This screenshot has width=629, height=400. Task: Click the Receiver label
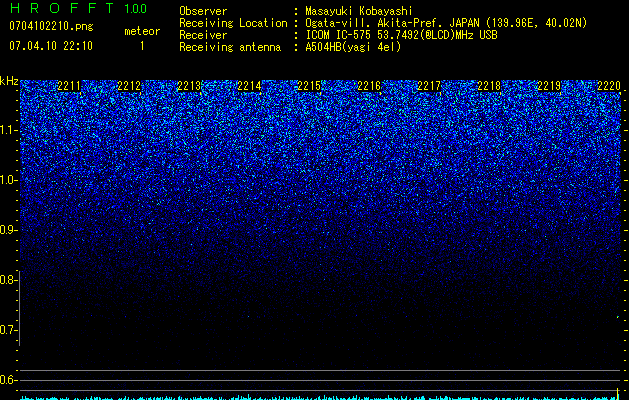[x=203, y=35]
